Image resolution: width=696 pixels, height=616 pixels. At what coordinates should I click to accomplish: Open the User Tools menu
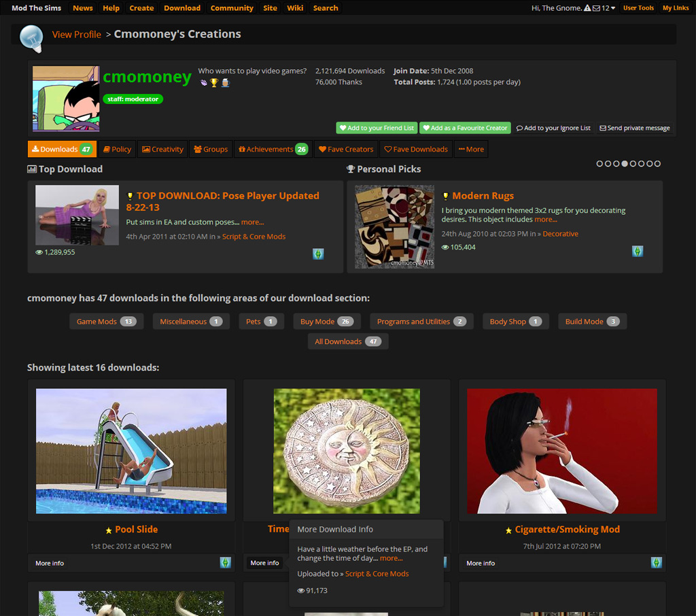[638, 7]
